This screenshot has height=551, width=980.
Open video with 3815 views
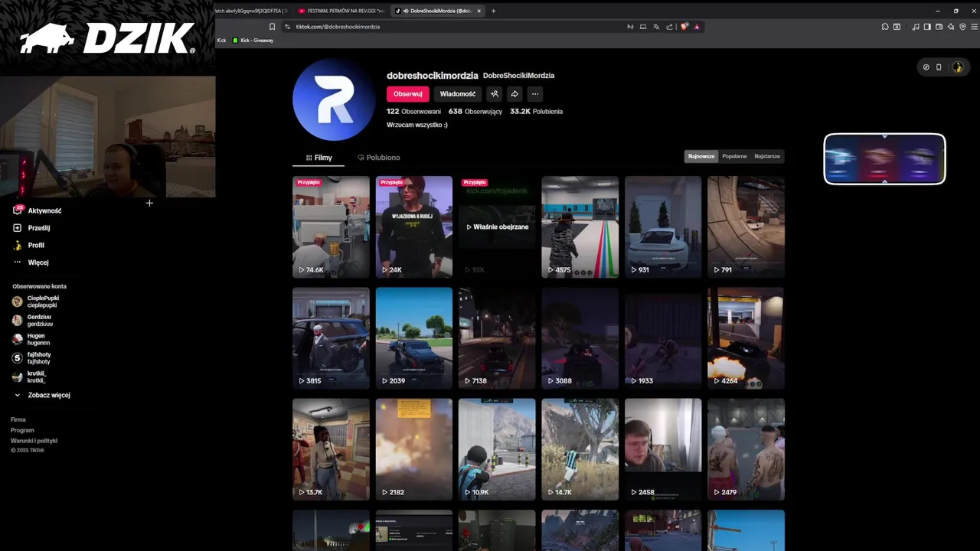[x=331, y=337]
